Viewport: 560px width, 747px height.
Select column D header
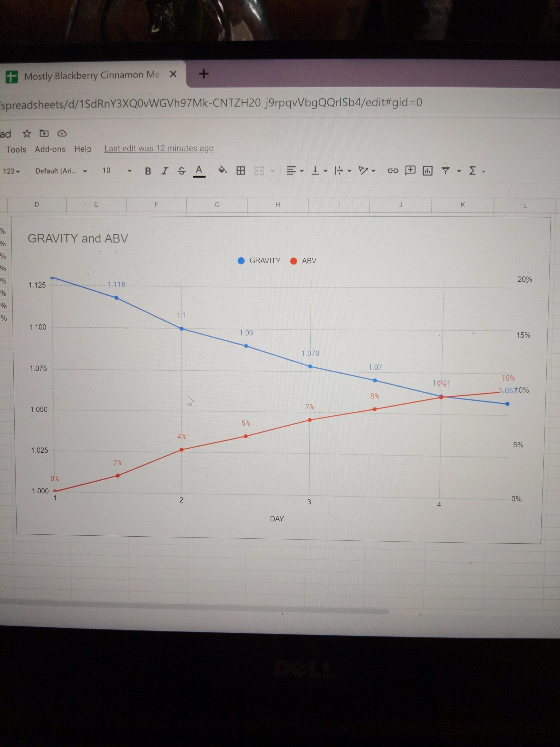(x=37, y=204)
